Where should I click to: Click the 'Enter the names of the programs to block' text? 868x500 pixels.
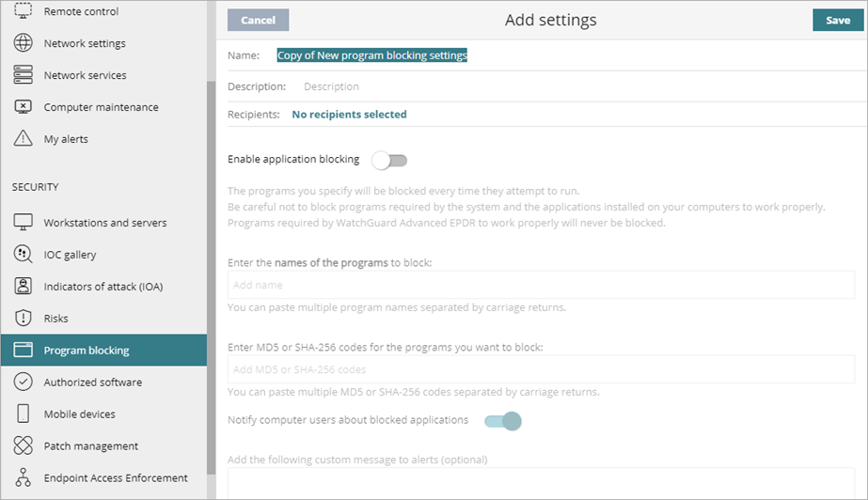tap(329, 263)
